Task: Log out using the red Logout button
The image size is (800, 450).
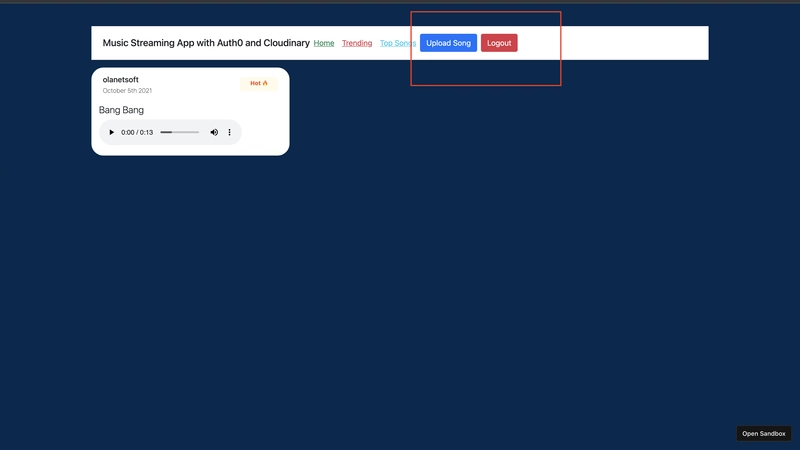Action: click(499, 43)
